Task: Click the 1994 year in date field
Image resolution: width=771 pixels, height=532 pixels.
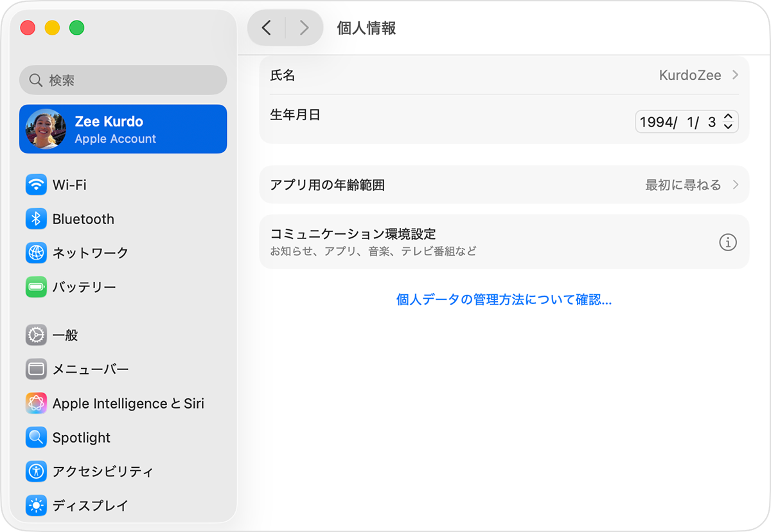Action: click(x=655, y=122)
